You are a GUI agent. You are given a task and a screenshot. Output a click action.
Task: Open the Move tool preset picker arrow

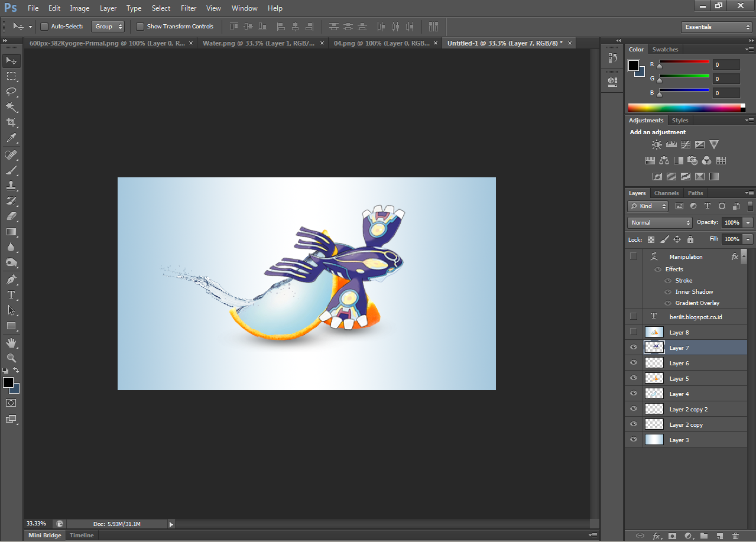[x=30, y=27]
